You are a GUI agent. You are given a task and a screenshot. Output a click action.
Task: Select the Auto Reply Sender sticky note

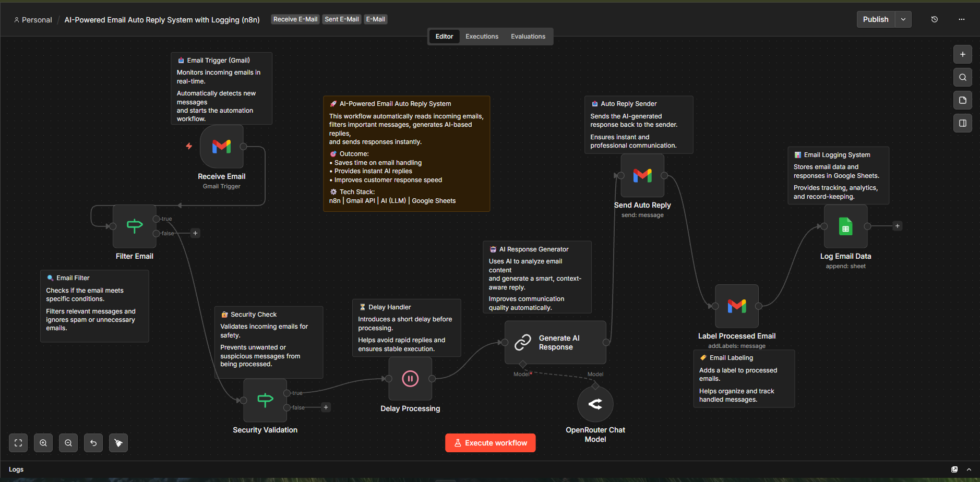point(639,125)
